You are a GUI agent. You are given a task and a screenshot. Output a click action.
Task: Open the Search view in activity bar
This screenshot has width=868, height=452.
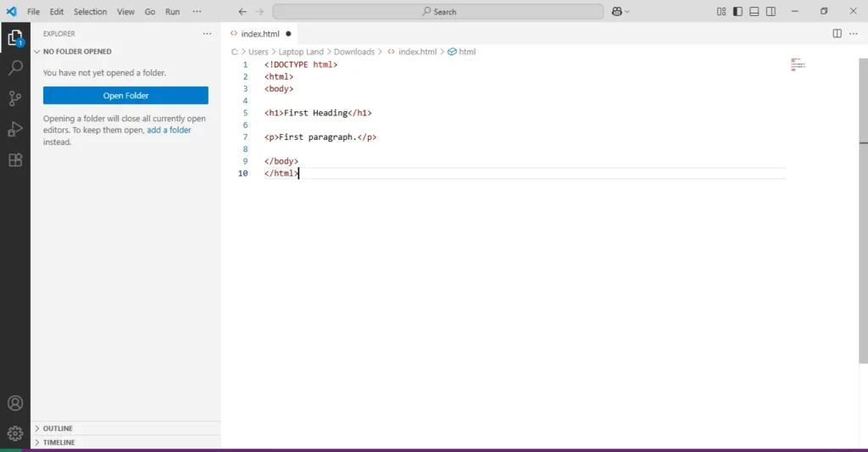[x=14, y=68]
